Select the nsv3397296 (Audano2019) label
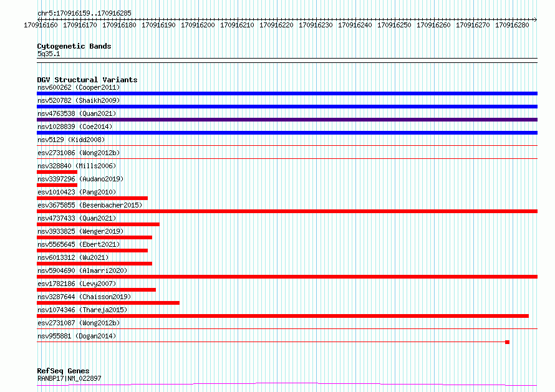This screenshot has width=555, height=392. 80,179
